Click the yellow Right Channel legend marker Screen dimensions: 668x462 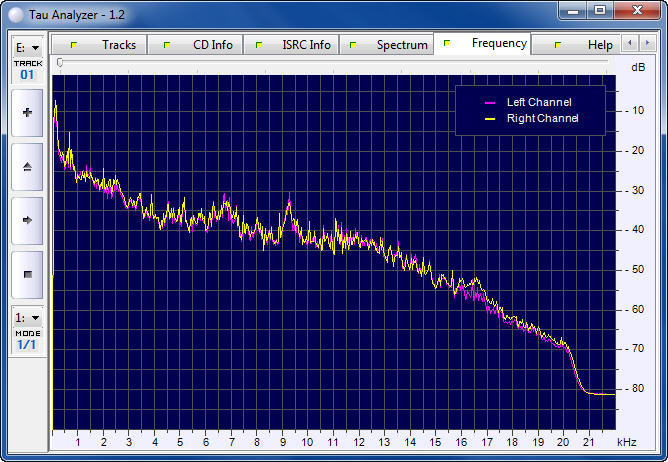490,119
